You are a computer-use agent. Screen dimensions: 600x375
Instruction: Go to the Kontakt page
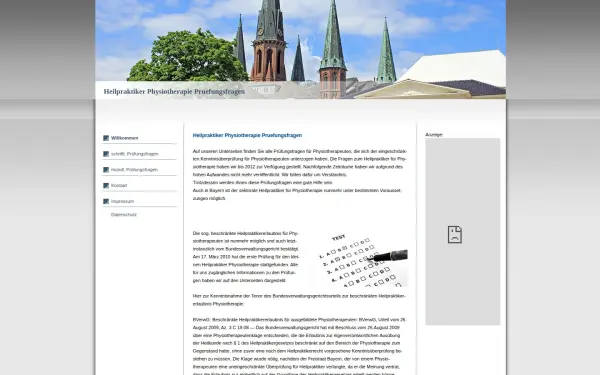[119, 186]
